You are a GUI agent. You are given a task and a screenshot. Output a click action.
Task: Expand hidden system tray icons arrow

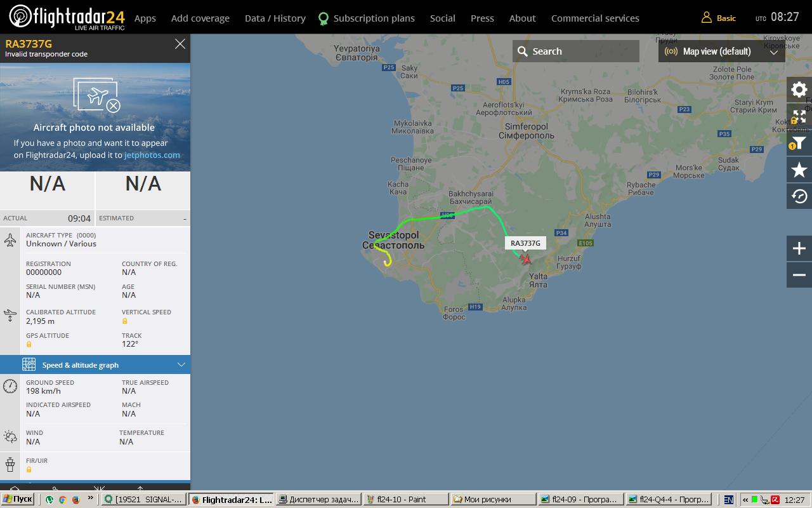click(745, 500)
